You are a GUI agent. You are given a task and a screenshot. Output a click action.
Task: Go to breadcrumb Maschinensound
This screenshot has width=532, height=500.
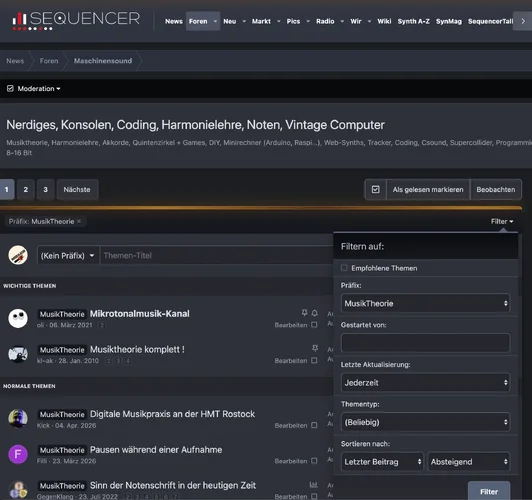tap(103, 61)
